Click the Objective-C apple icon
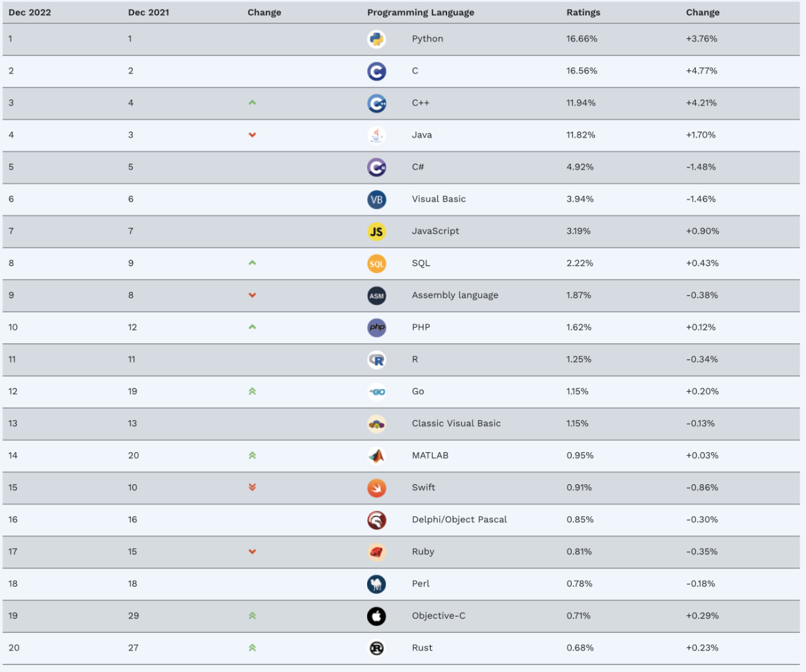 click(377, 616)
